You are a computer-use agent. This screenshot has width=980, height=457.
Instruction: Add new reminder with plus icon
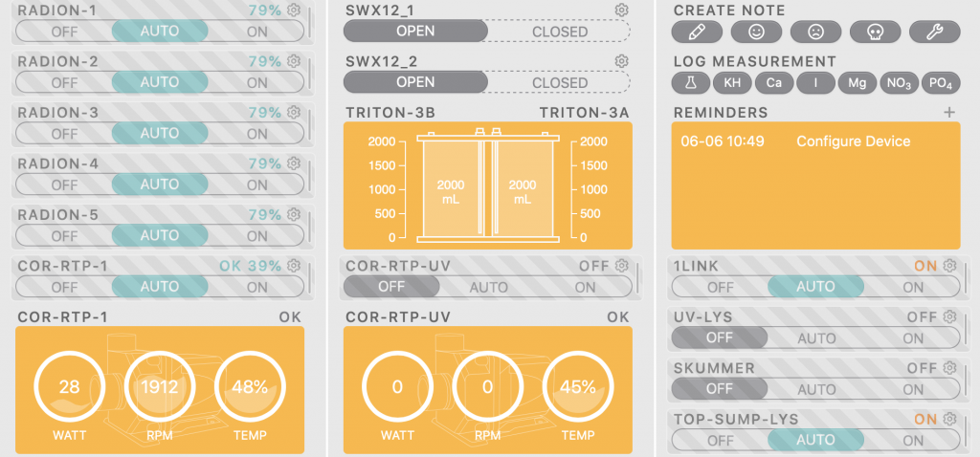click(949, 113)
